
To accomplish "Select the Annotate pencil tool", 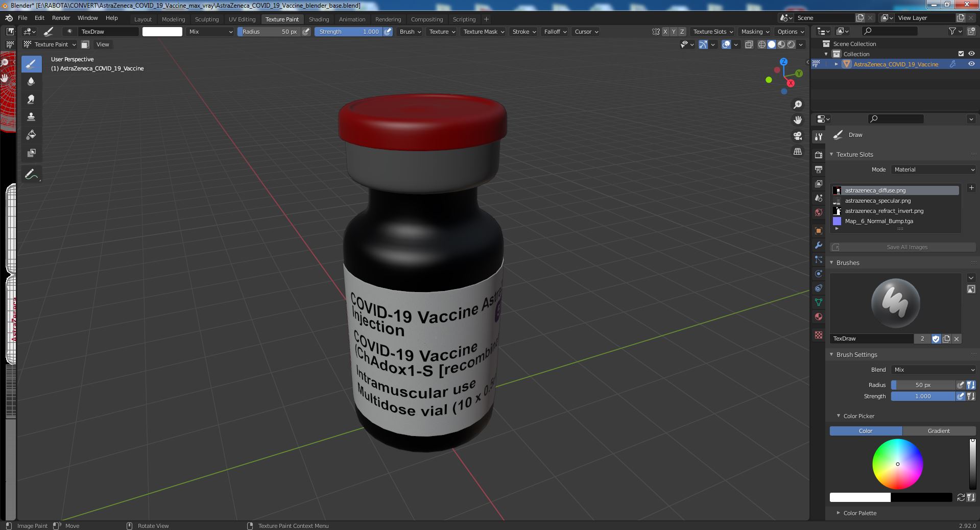I will (31, 174).
